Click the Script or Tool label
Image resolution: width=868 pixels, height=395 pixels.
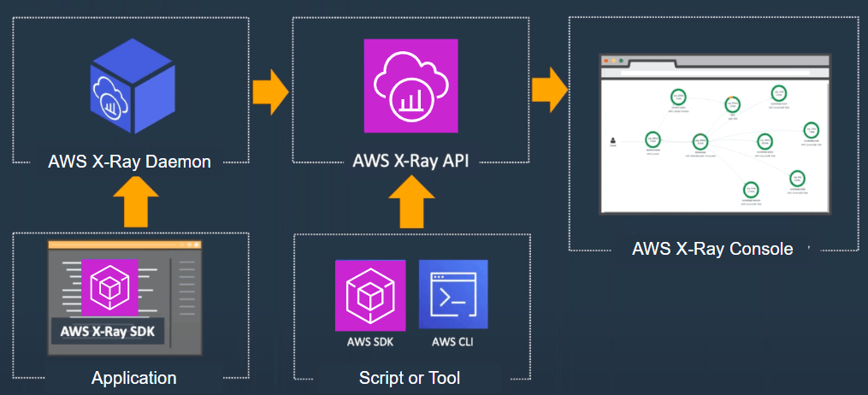[x=410, y=378]
